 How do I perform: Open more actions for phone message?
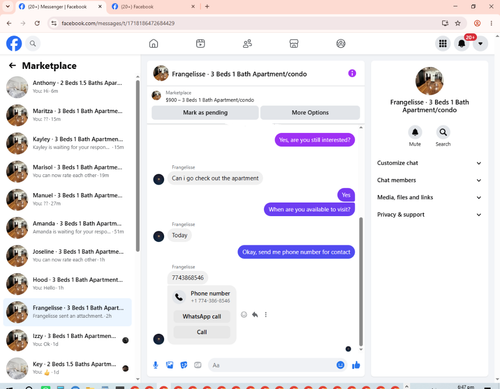[x=266, y=314]
